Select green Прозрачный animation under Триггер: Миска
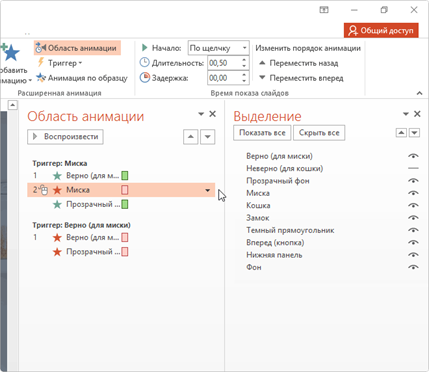Viewport: 429px width, 372px height. 90,204
